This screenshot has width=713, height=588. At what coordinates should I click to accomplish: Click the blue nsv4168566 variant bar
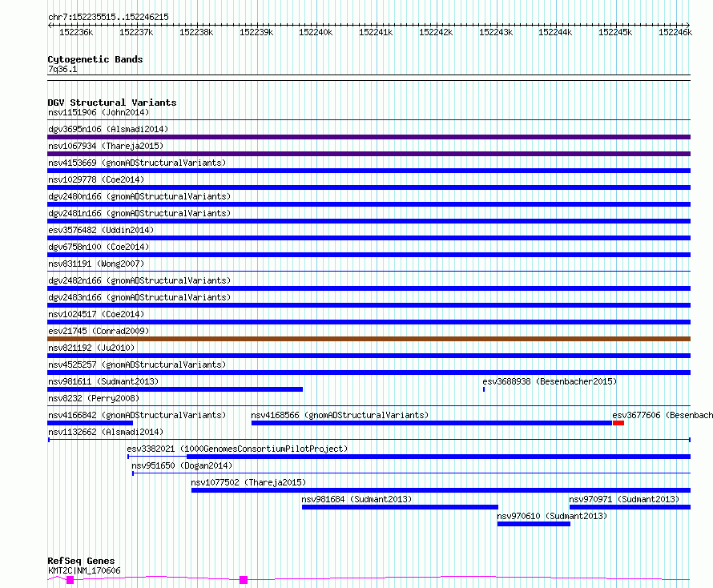tap(432, 423)
